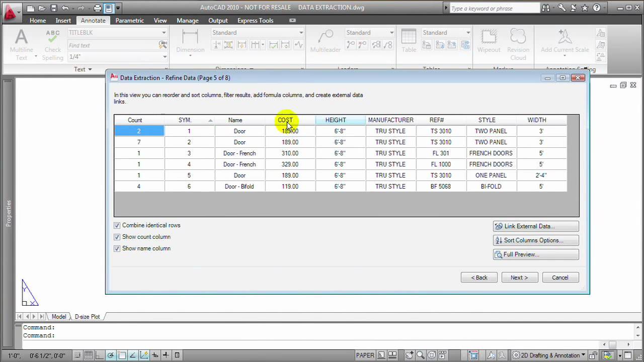Click the find text search icon in Text panel
The width and height of the screenshot is (644, 362).
tap(163, 45)
